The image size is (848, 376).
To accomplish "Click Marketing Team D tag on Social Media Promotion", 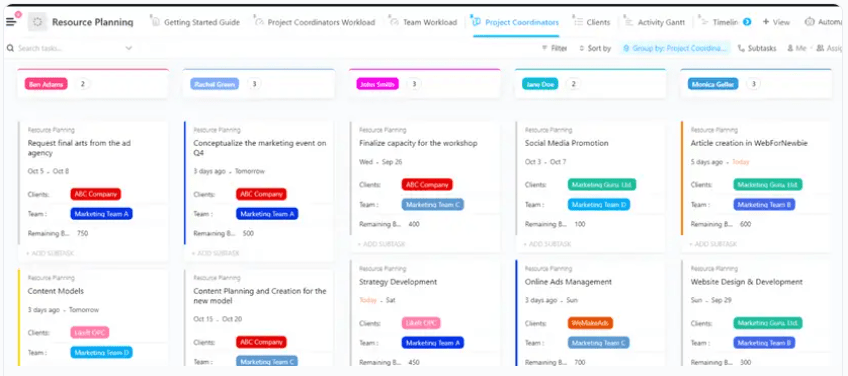I will (x=599, y=205).
